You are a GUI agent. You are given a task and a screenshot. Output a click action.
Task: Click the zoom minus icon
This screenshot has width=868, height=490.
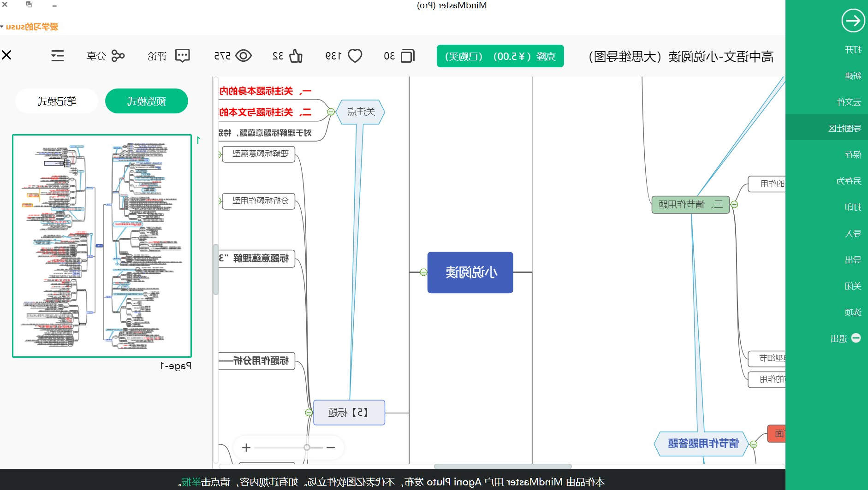click(330, 447)
